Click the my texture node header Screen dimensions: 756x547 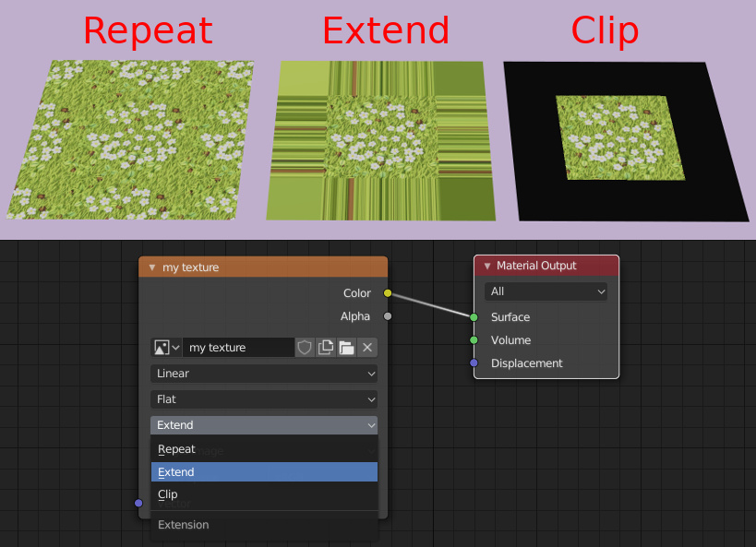(263, 267)
